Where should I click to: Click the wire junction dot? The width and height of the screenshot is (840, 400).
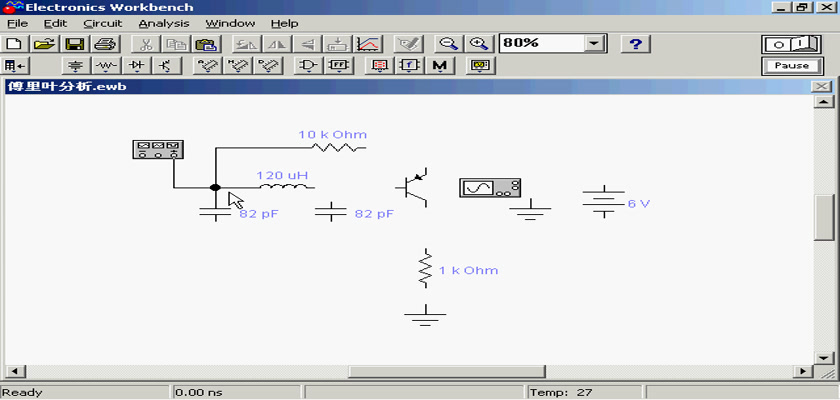tap(215, 187)
